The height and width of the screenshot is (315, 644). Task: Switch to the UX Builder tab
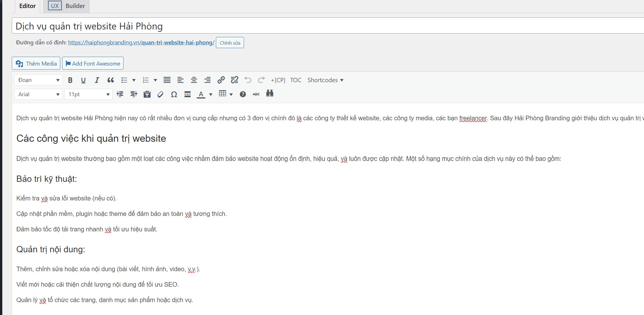[67, 6]
